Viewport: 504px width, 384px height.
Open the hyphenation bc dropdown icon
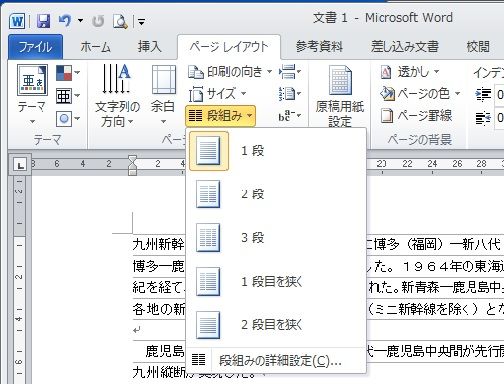click(289, 116)
